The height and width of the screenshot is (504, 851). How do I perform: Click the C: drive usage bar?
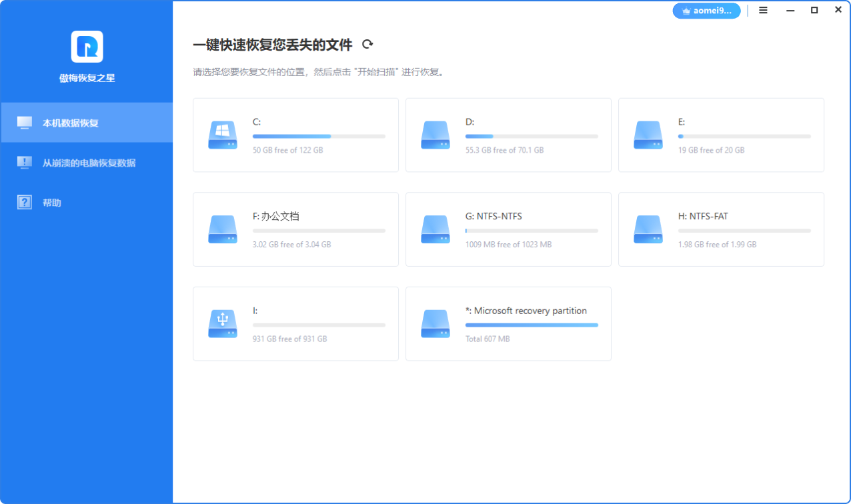pyautogui.click(x=319, y=136)
